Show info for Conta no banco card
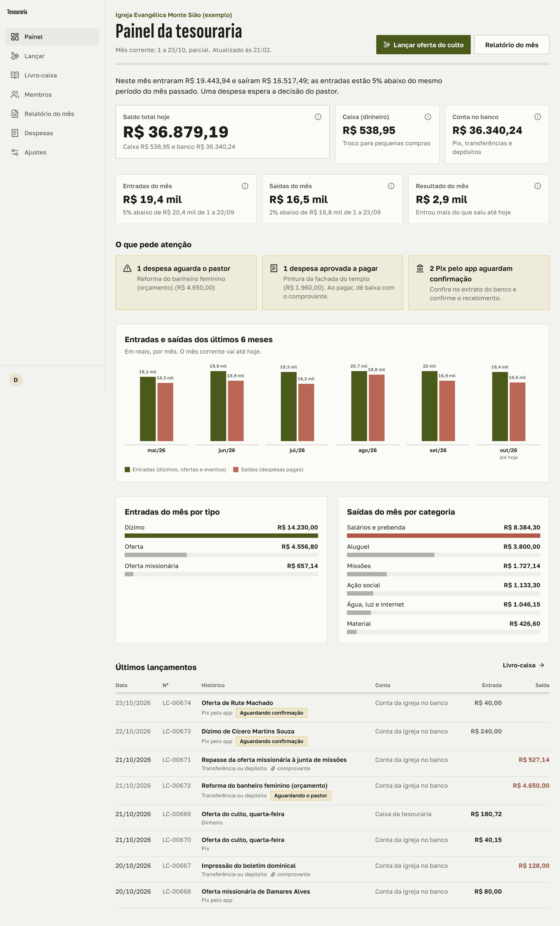Screen dimensions: 560x926 tap(537, 117)
